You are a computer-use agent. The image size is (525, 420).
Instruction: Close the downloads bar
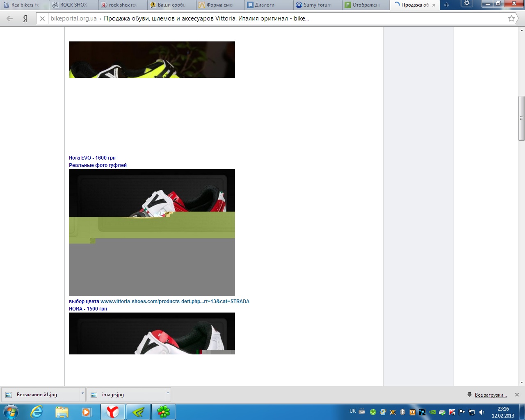[517, 395]
